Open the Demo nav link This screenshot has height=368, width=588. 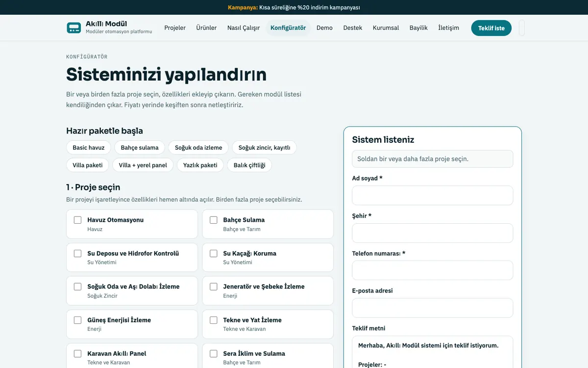tap(324, 28)
